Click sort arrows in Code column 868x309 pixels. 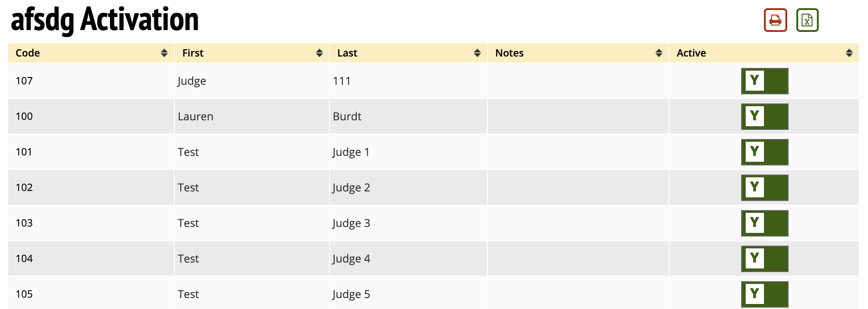click(164, 53)
